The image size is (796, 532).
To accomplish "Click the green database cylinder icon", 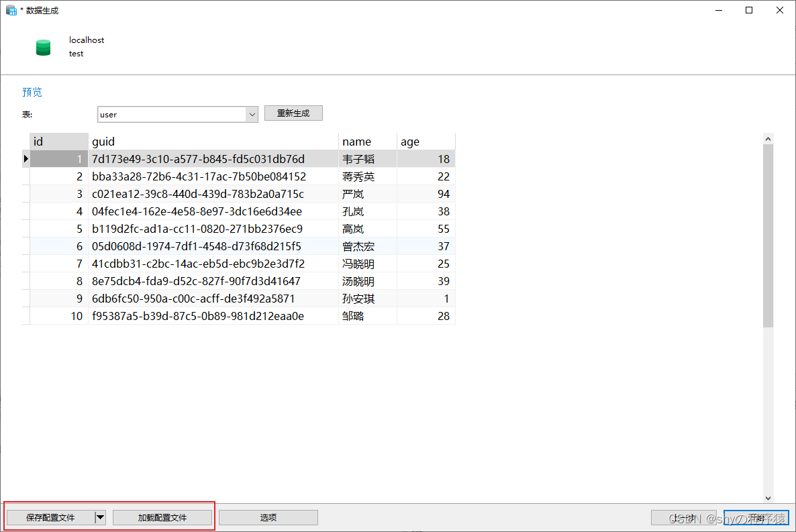I will [43, 47].
